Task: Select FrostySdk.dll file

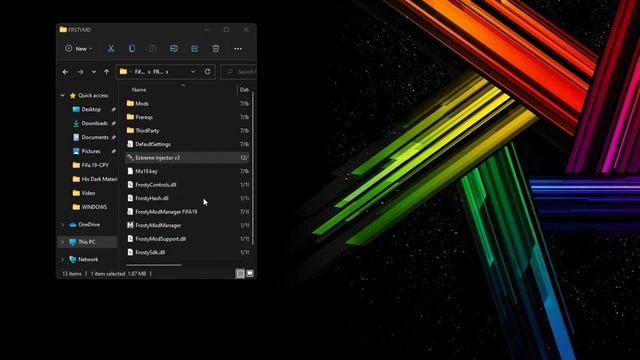Action: [150, 252]
